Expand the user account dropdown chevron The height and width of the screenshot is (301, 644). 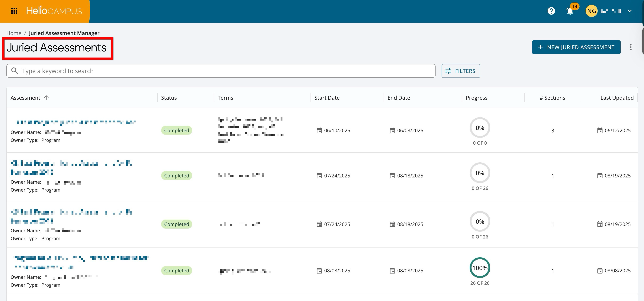coord(630,11)
